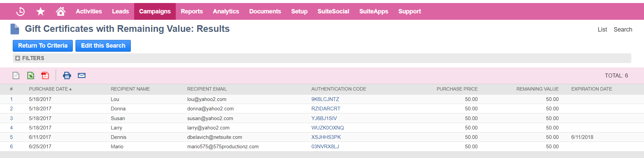Switch to the List view link
644x158 pixels.
pos(602,30)
